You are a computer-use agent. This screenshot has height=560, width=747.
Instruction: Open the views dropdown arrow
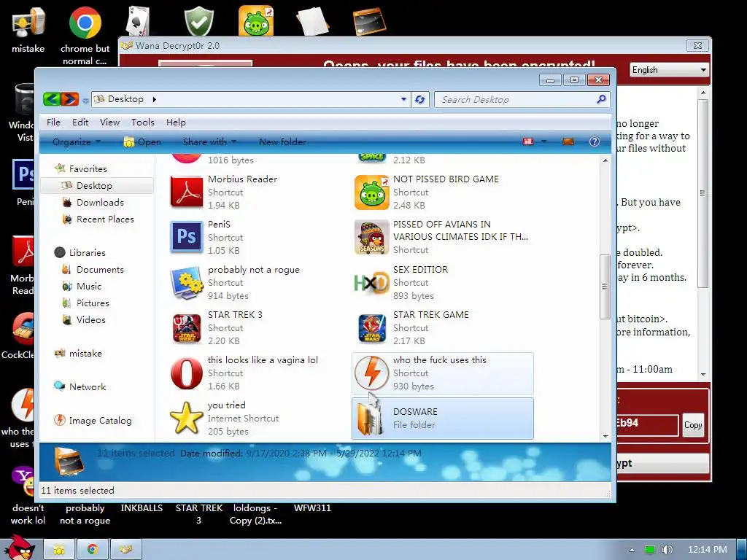pos(543,141)
